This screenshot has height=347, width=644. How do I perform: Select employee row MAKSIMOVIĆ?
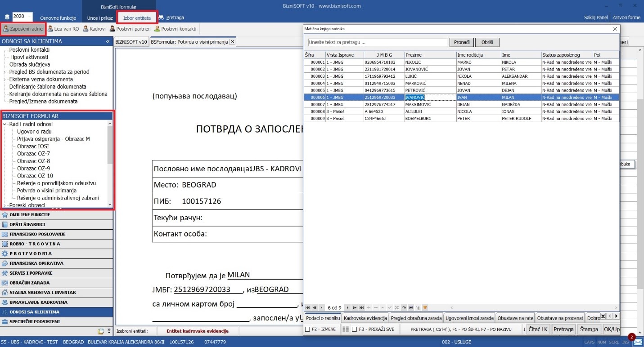[x=461, y=104]
